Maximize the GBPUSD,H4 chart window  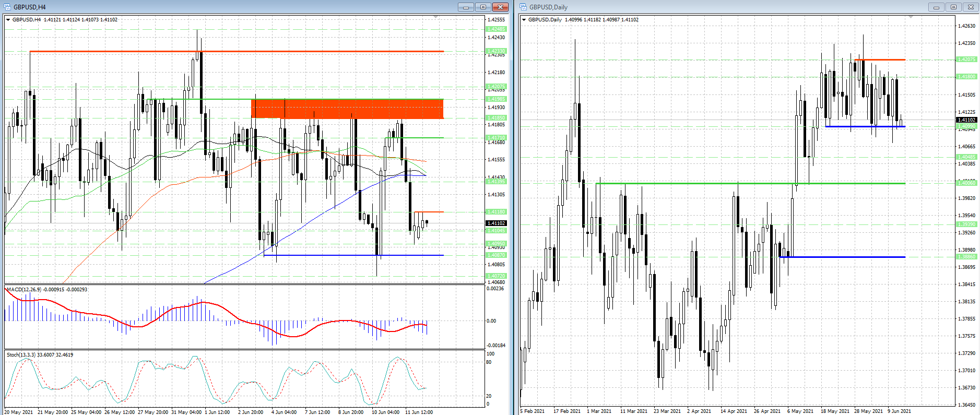(x=483, y=7)
